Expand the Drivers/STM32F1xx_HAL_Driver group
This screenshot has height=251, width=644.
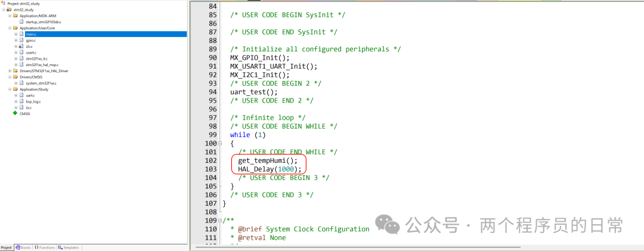[10, 71]
